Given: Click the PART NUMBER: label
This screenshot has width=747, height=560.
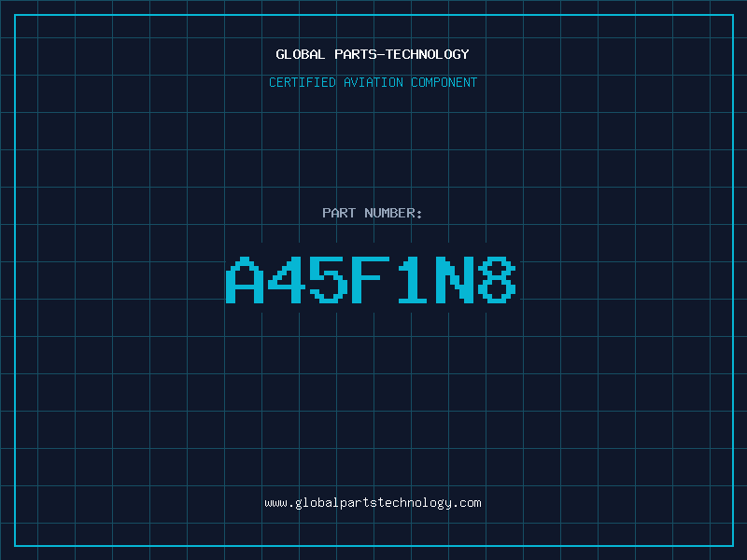Looking at the screenshot, I should (x=373, y=213).
